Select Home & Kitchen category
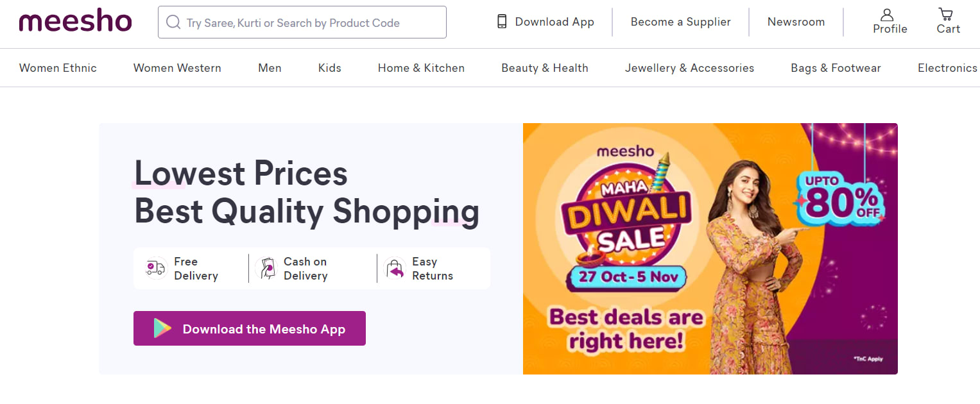Image resolution: width=980 pixels, height=404 pixels. click(x=421, y=67)
